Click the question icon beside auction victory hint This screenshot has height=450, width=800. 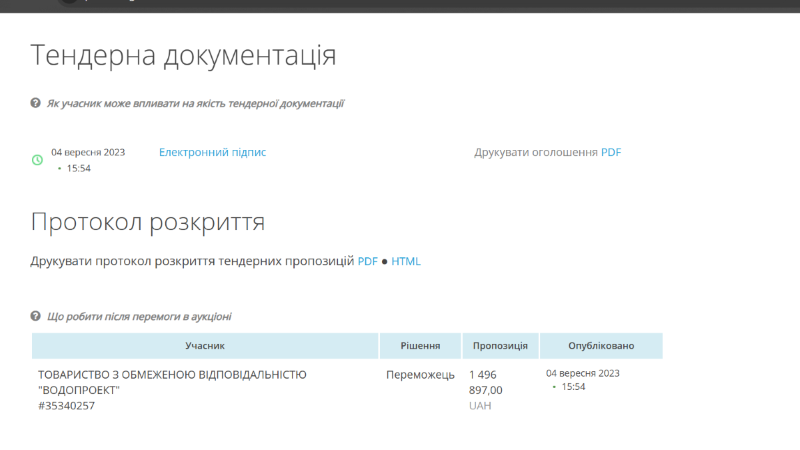tap(36, 316)
